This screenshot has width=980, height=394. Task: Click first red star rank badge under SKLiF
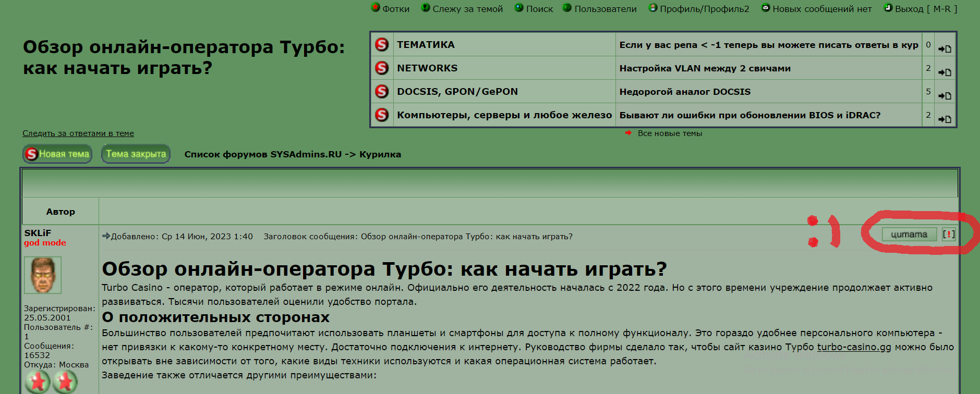[x=38, y=382]
